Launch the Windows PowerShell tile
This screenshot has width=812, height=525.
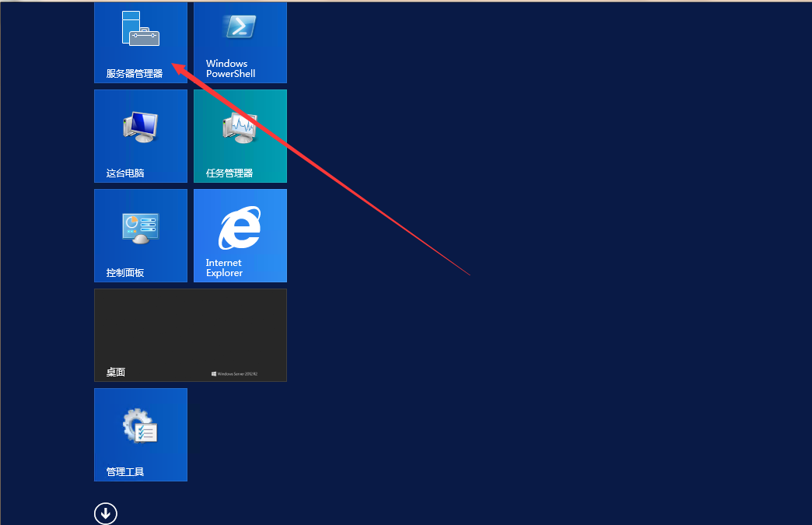240,42
